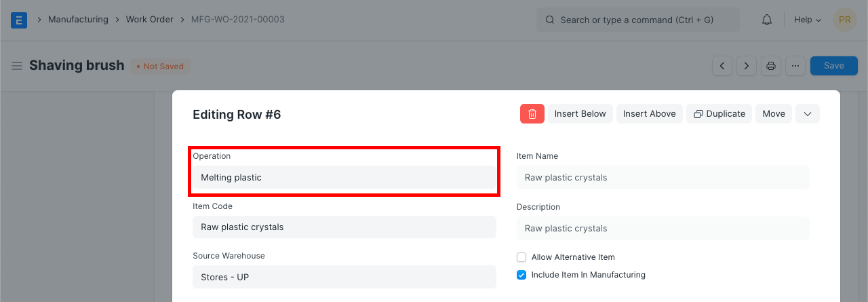The height and width of the screenshot is (302, 868).
Task: Click the Insert Below button
Action: pyautogui.click(x=580, y=114)
